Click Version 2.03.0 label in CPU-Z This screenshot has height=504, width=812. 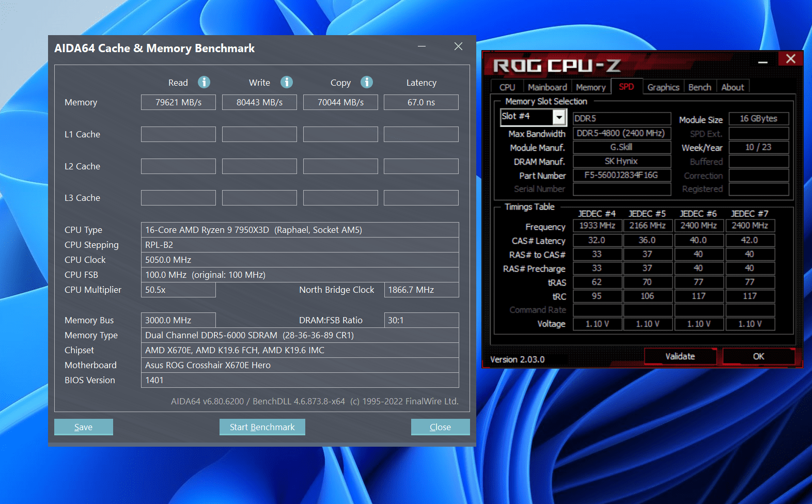tap(517, 359)
